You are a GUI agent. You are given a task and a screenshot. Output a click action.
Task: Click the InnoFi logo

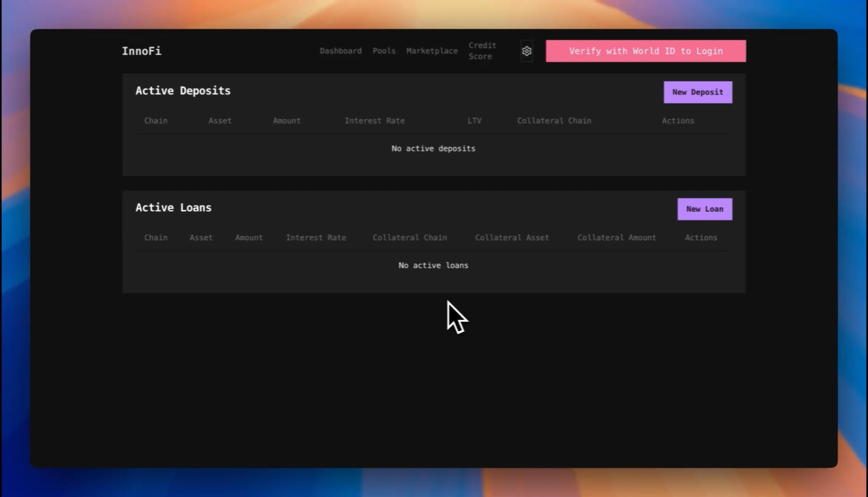[141, 51]
